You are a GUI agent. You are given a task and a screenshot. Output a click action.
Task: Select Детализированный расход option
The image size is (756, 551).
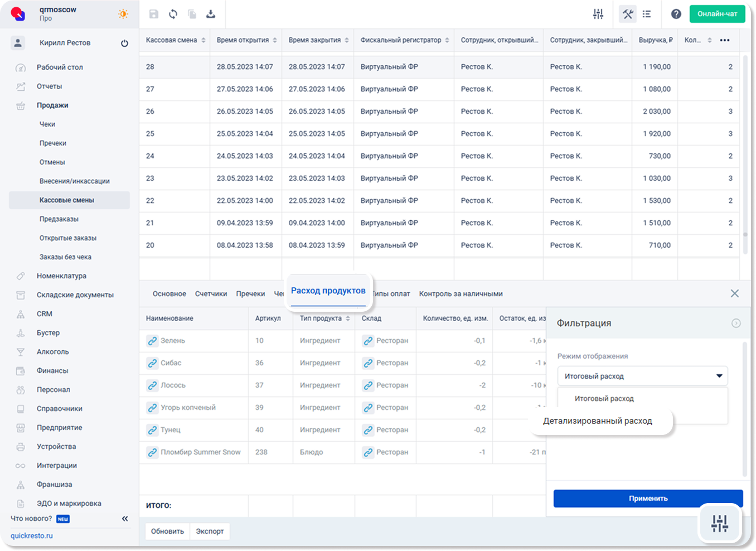pyautogui.click(x=598, y=421)
